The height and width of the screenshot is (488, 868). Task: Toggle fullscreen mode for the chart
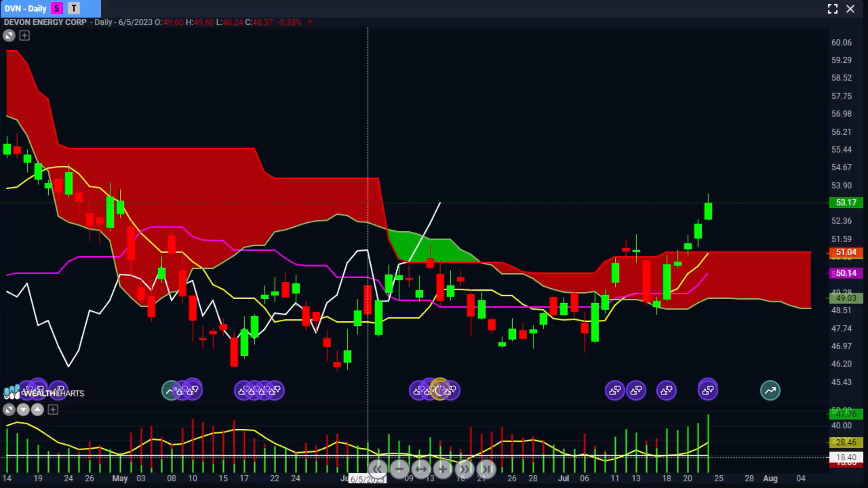pos(832,9)
